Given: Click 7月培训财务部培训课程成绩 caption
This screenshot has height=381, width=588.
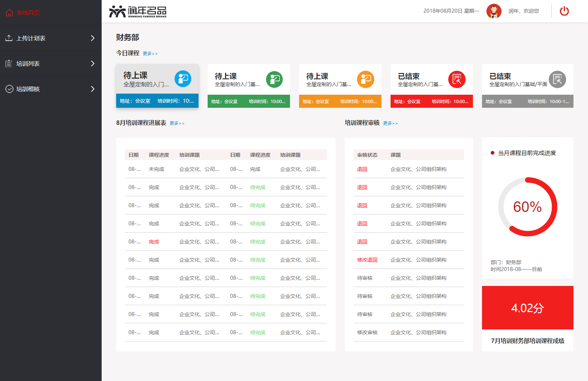Looking at the screenshot, I should (x=528, y=341).
